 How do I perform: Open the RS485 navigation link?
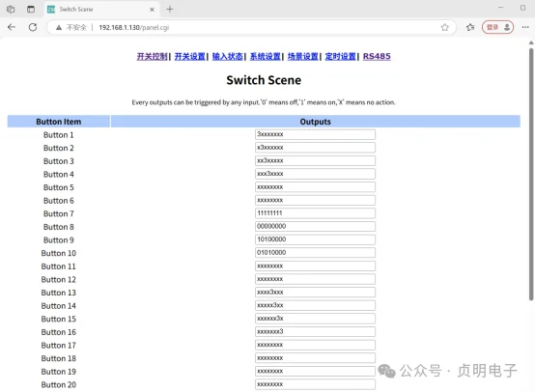377,56
